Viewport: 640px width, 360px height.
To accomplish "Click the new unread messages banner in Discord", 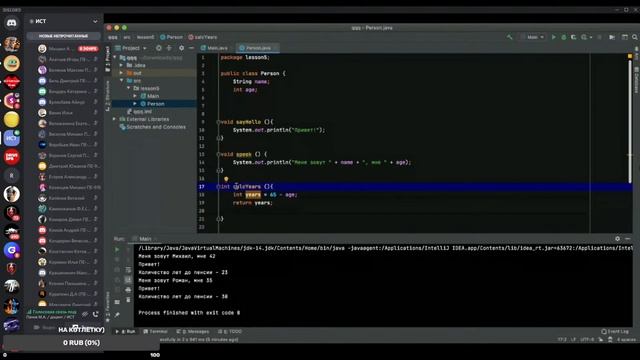I will [64, 36].
